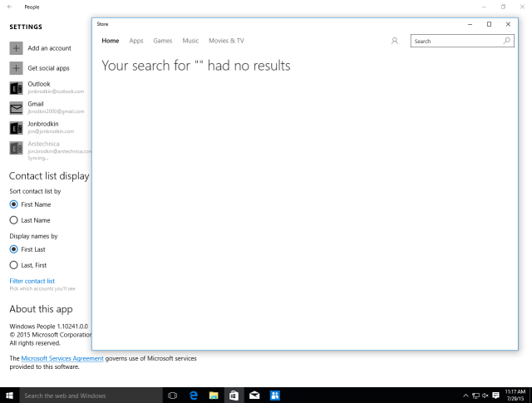
Task: Display names as First Last
Action: pyautogui.click(x=13, y=249)
